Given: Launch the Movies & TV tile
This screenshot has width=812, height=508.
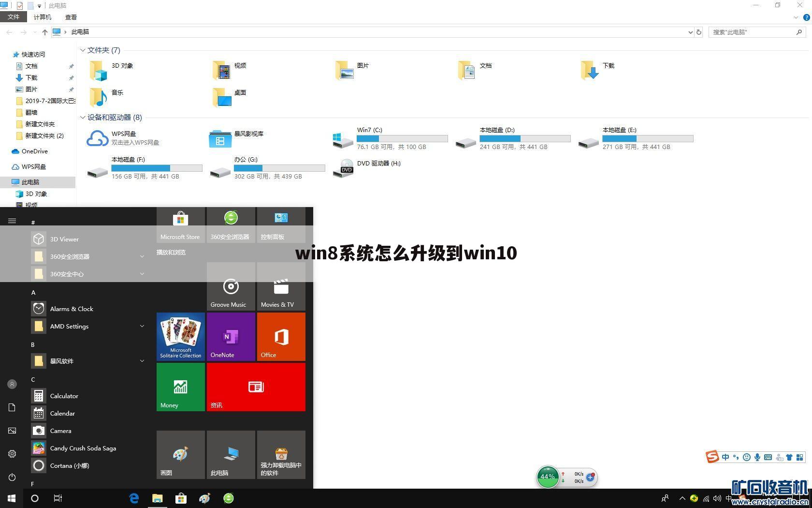Looking at the screenshot, I should coord(280,287).
